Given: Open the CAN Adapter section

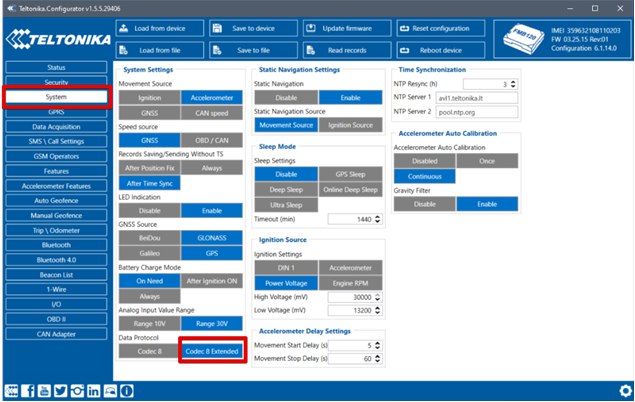Looking at the screenshot, I should click(56, 334).
